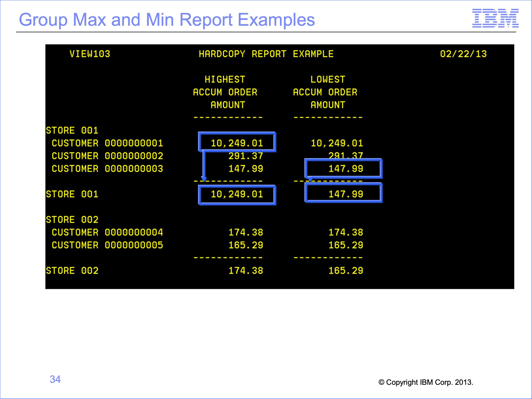Click STORE 001 subtotal lowest value 147.99
The height and width of the screenshot is (399, 532).
(346, 194)
